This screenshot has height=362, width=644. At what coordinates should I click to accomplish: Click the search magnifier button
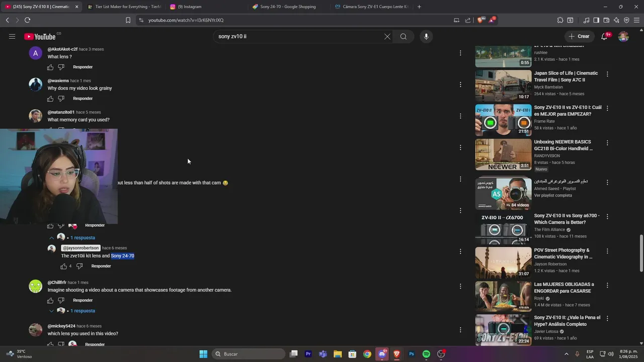tap(404, 36)
